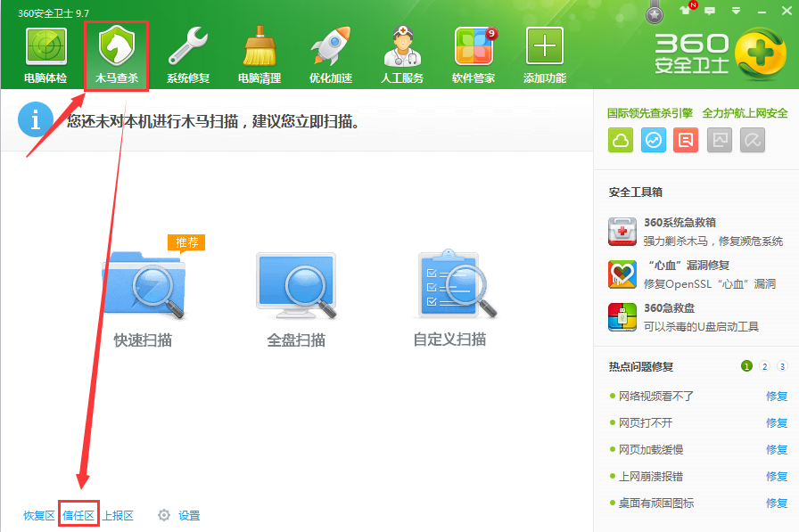Open the 360急救盘 USB icon
Viewport: 799px width, 532px height.
point(622,317)
